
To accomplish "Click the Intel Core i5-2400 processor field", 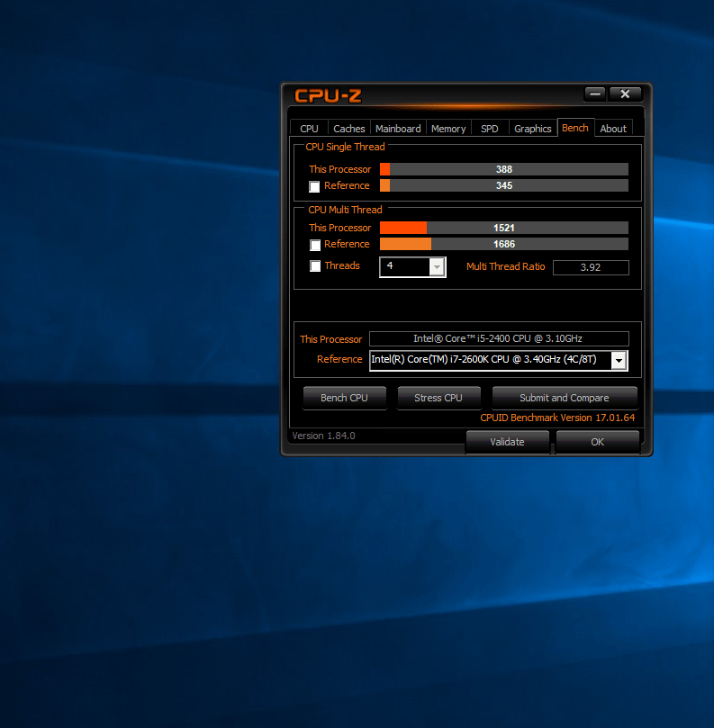I will 499,338.
